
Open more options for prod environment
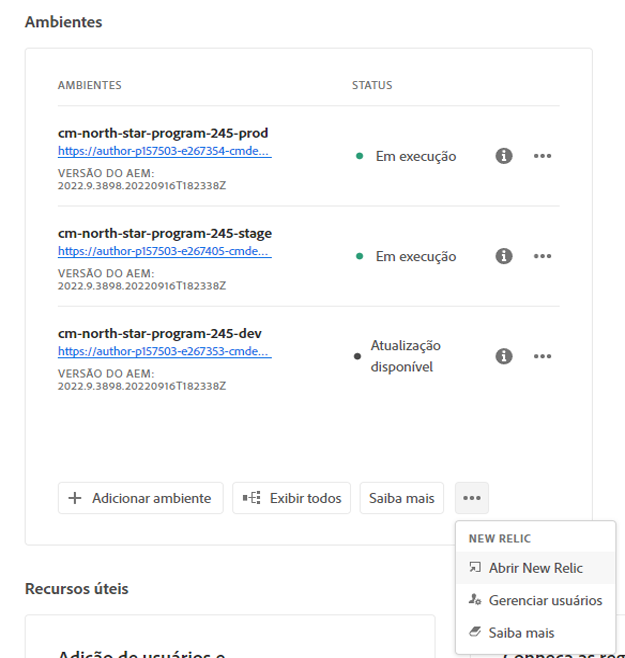(x=542, y=156)
